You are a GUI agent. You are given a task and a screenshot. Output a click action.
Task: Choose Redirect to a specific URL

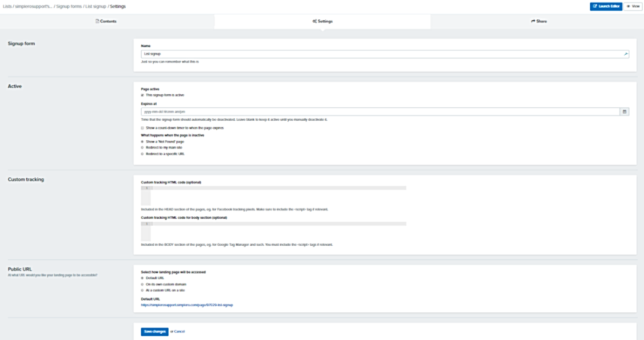pyautogui.click(x=143, y=154)
